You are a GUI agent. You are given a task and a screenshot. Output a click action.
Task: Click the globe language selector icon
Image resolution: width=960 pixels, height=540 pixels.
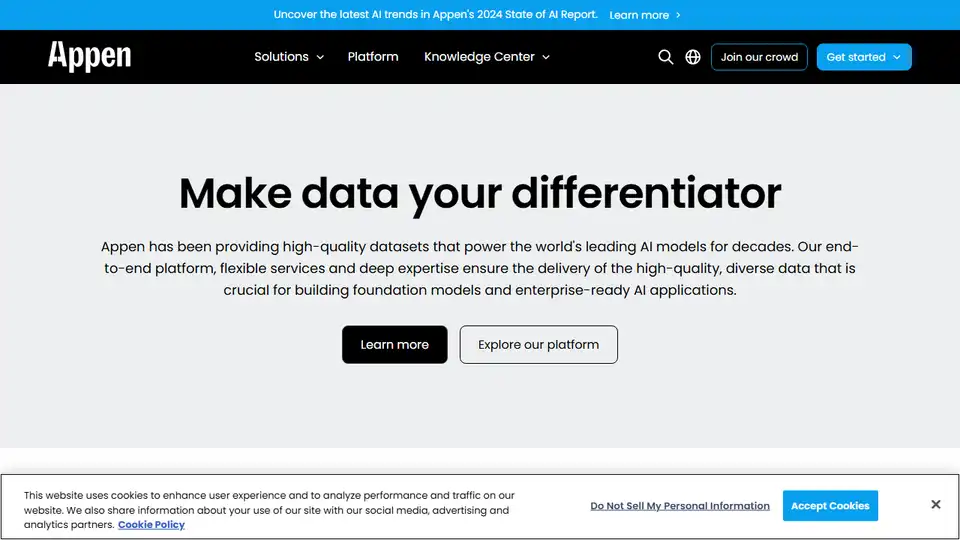click(x=693, y=57)
